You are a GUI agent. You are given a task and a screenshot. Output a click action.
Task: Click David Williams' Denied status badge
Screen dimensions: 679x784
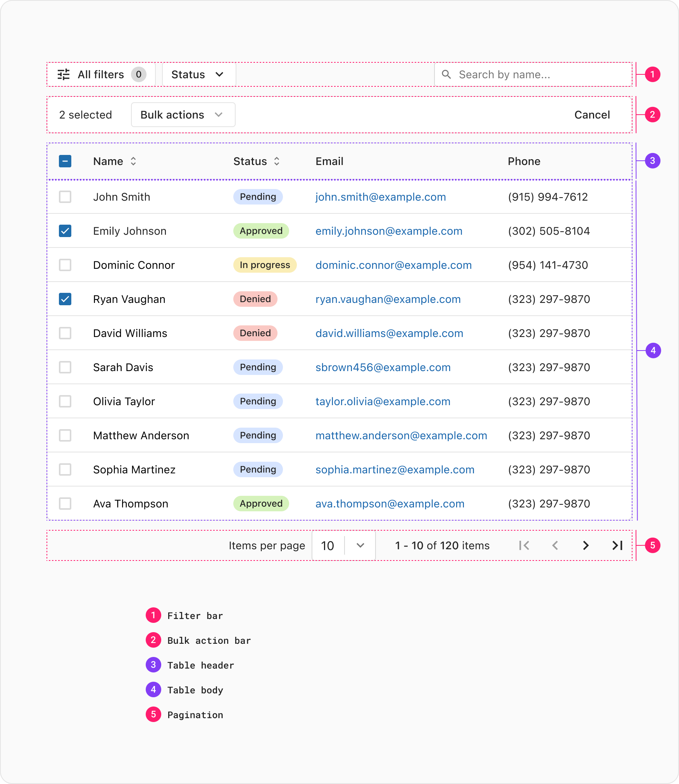click(x=255, y=333)
